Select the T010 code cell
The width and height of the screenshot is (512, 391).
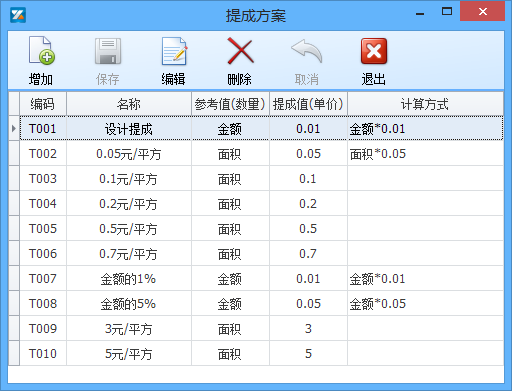(43, 353)
